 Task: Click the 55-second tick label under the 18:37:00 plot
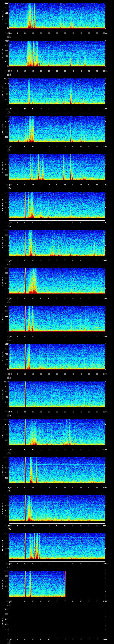click(97, 525)
